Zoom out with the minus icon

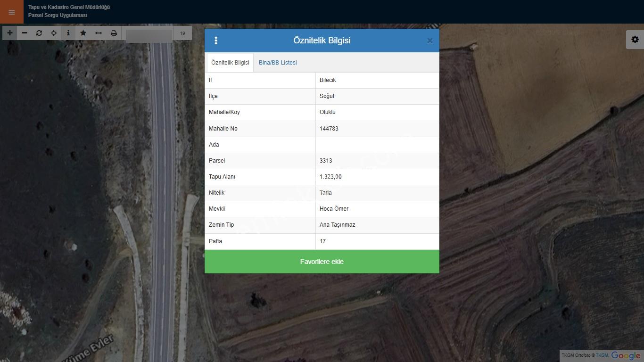(25, 33)
